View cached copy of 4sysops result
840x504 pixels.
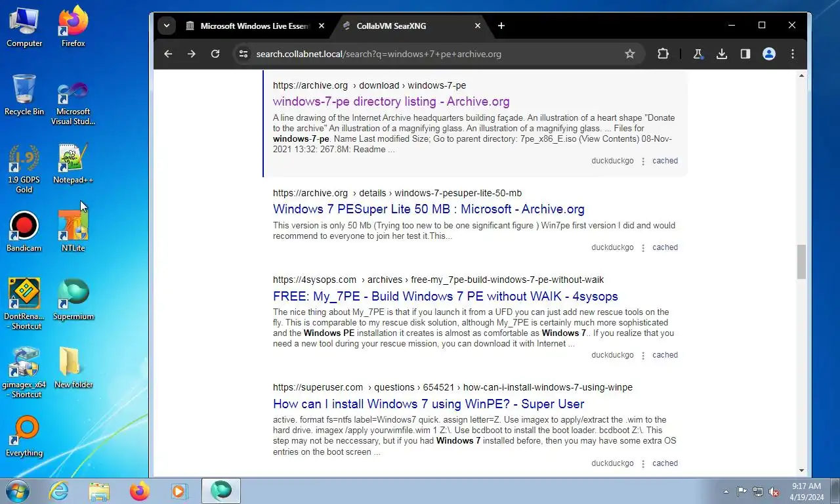tap(665, 355)
